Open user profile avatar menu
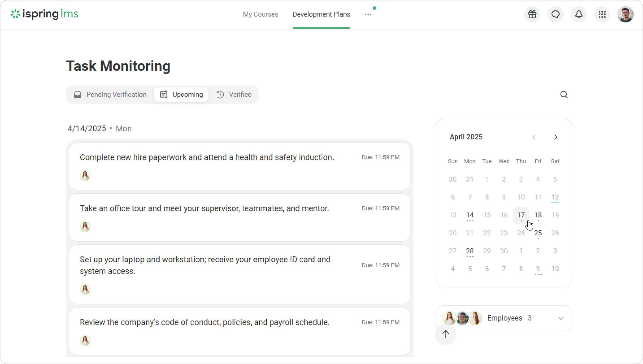The width and height of the screenshot is (643, 364). 625,15
